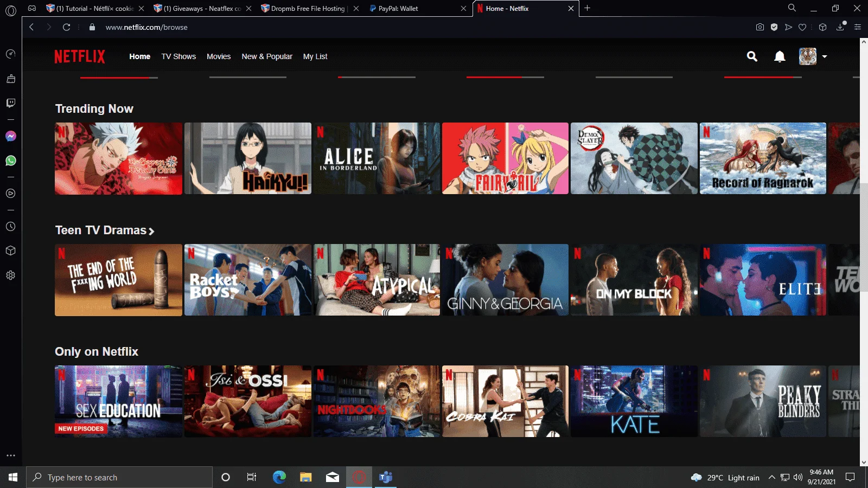Open the Peaky Blinders thumbnail
868x488 pixels.
click(763, 401)
